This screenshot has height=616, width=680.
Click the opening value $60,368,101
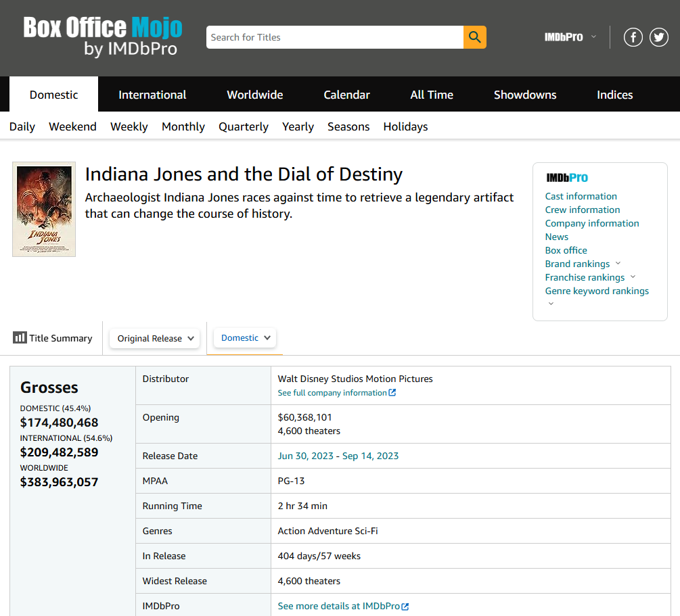(304, 417)
